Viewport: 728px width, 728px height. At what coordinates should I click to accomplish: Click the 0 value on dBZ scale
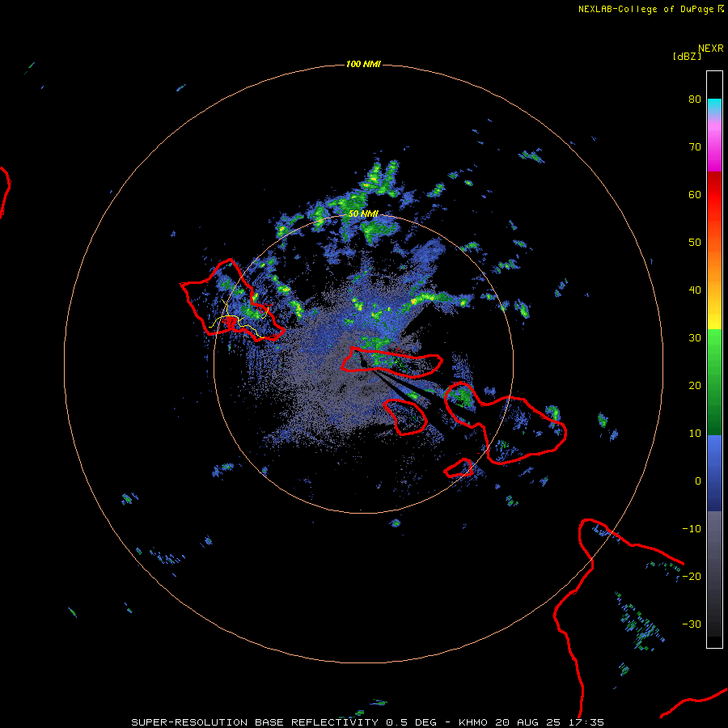(697, 481)
